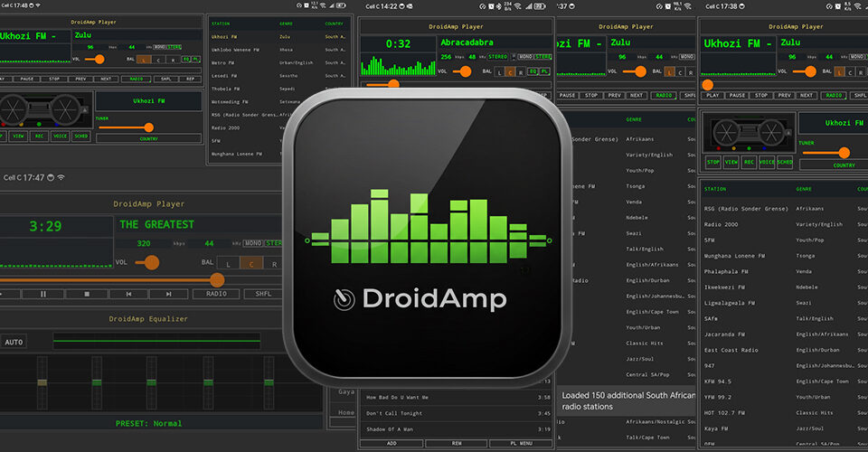Tap Wi-Fi icon beside Cell C 17:47

(x=61, y=178)
